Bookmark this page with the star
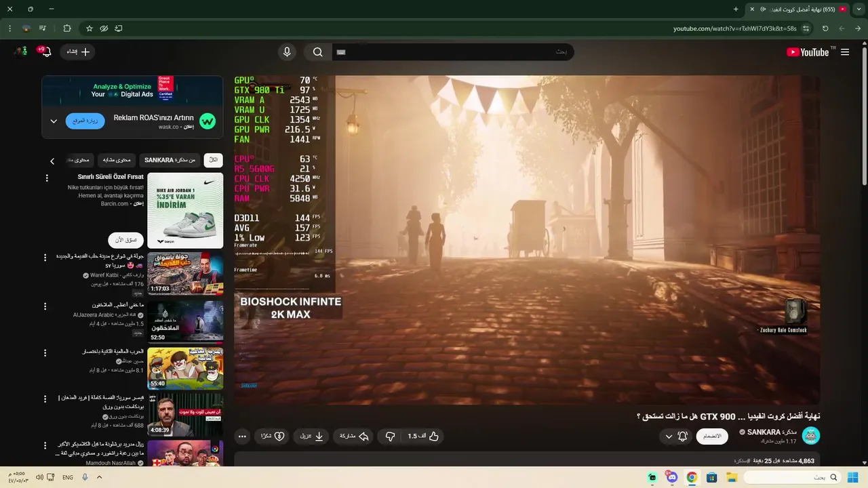This screenshot has height=488, width=868. [x=89, y=28]
